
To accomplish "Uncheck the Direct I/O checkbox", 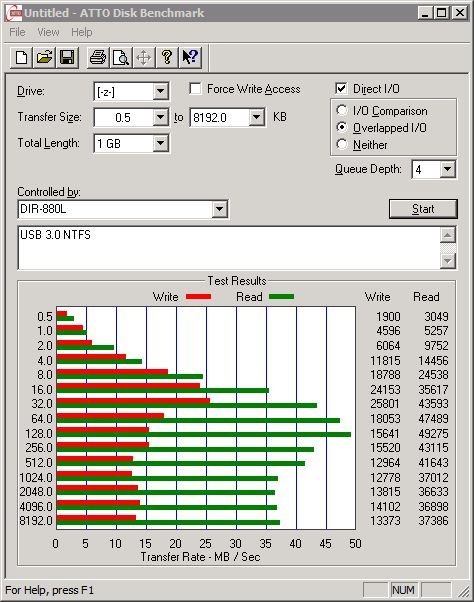I will point(341,89).
